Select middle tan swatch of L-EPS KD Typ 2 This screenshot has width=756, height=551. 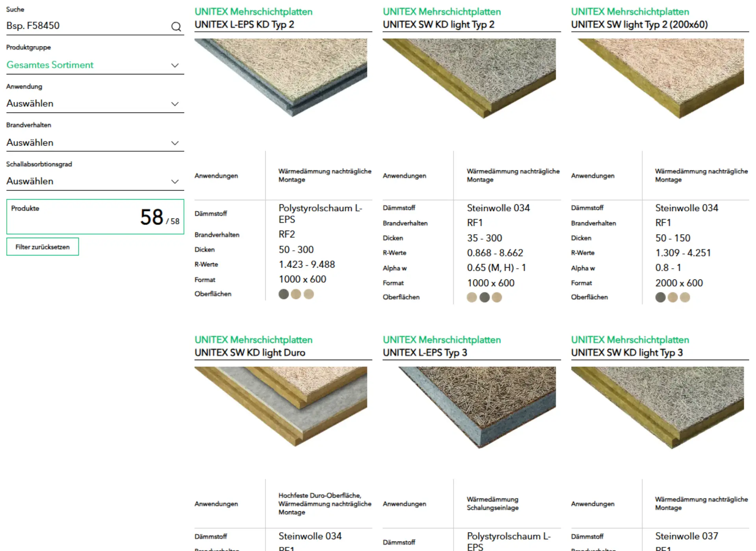tap(296, 294)
